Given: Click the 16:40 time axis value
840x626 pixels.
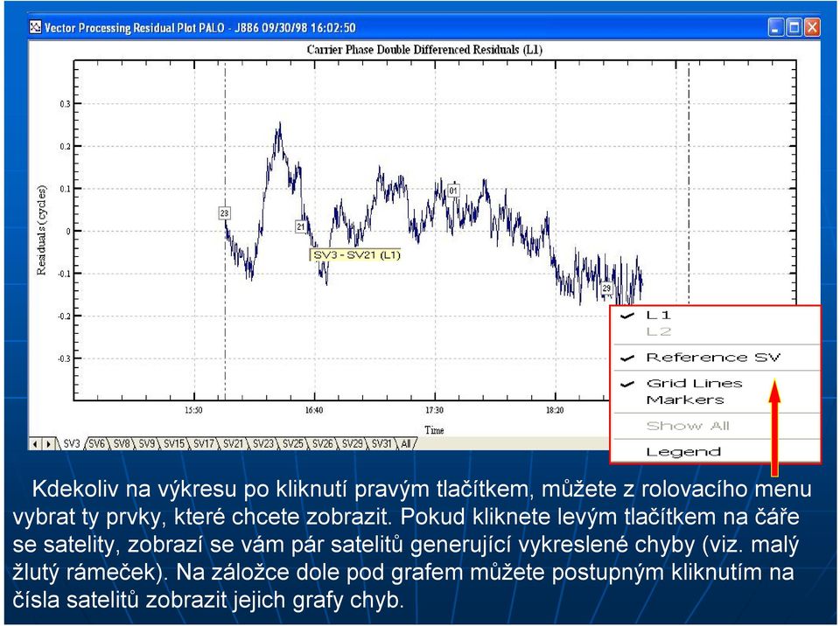Looking at the screenshot, I should [x=314, y=410].
